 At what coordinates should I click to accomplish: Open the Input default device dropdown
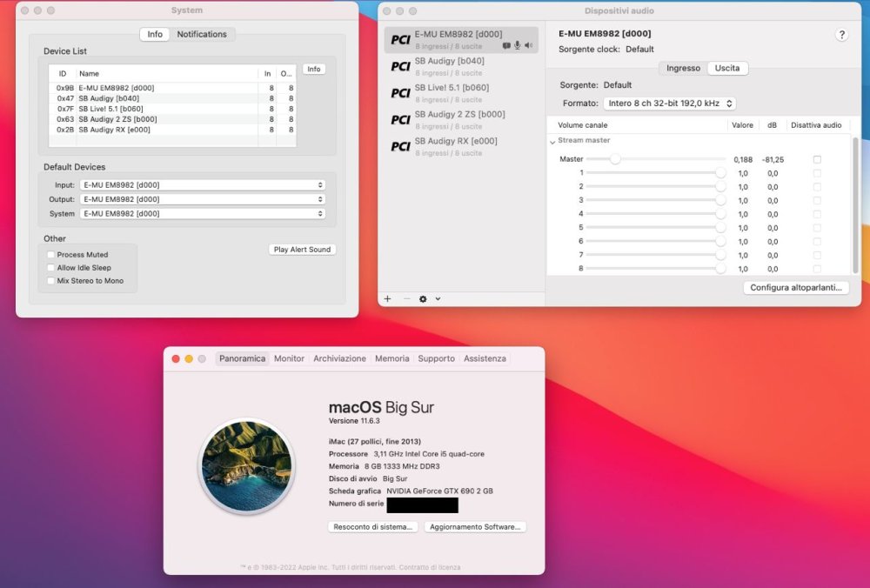[x=203, y=184]
